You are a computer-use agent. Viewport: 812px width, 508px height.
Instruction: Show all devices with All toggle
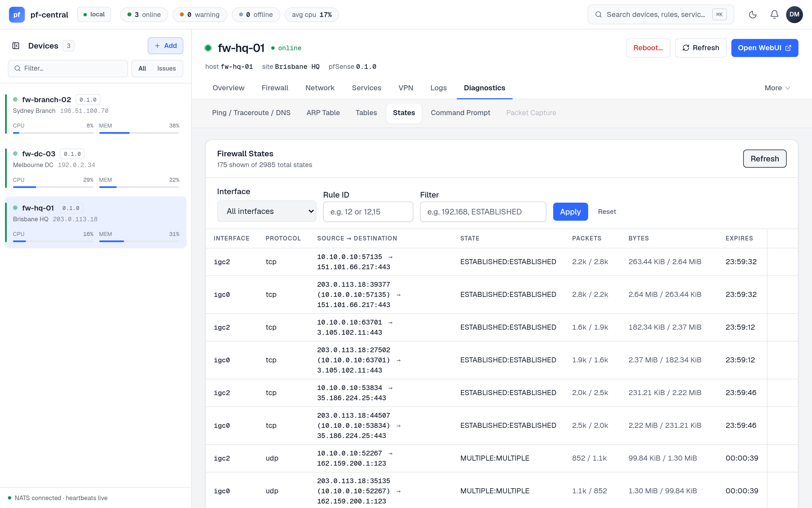point(142,69)
